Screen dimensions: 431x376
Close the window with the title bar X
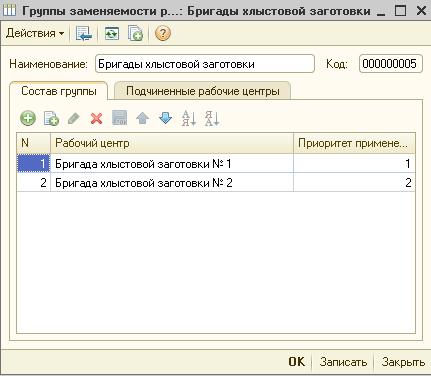(x=421, y=11)
